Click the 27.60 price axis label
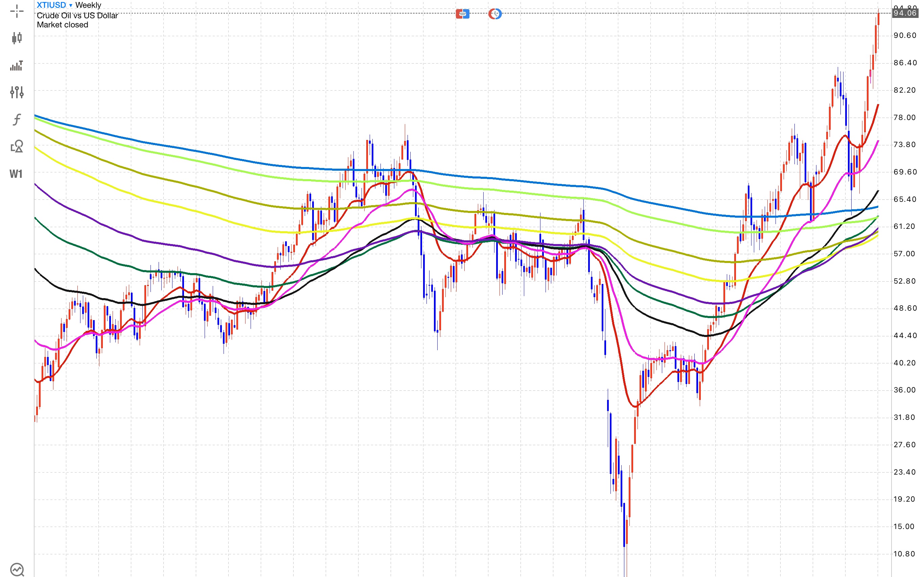Image resolution: width=924 pixels, height=577 pixels. coord(905,444)
